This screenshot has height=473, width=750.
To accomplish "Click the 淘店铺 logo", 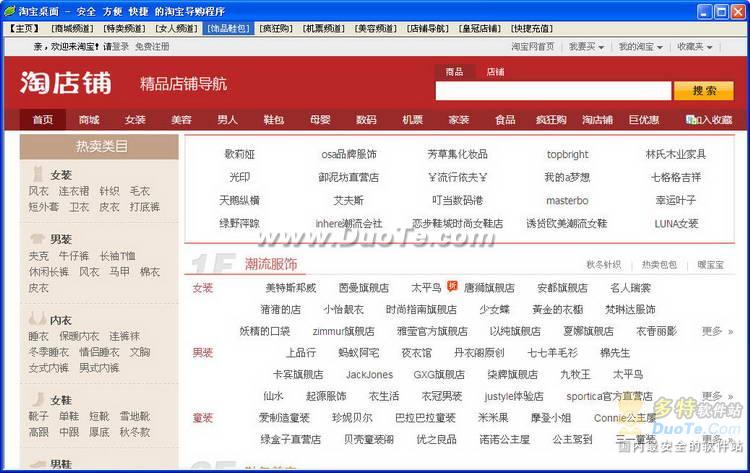I will [x=66, y=84].
